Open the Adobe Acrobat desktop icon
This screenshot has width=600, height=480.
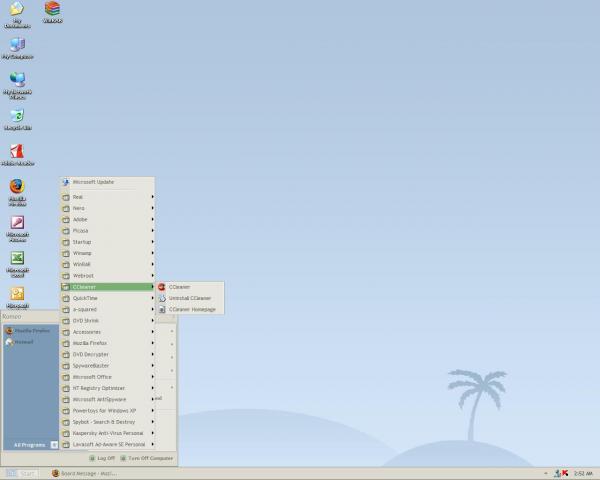tap(17, 155)
